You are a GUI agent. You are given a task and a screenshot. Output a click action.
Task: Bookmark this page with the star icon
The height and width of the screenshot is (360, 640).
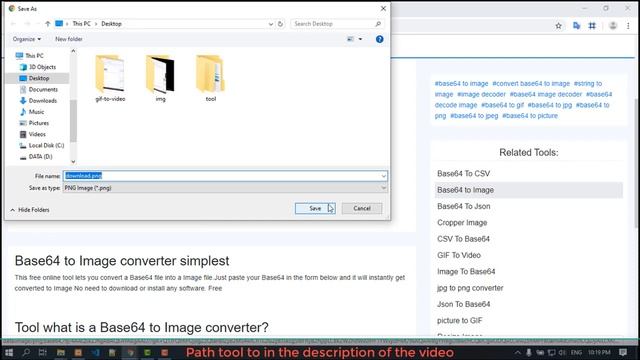(x=558, y=26)
